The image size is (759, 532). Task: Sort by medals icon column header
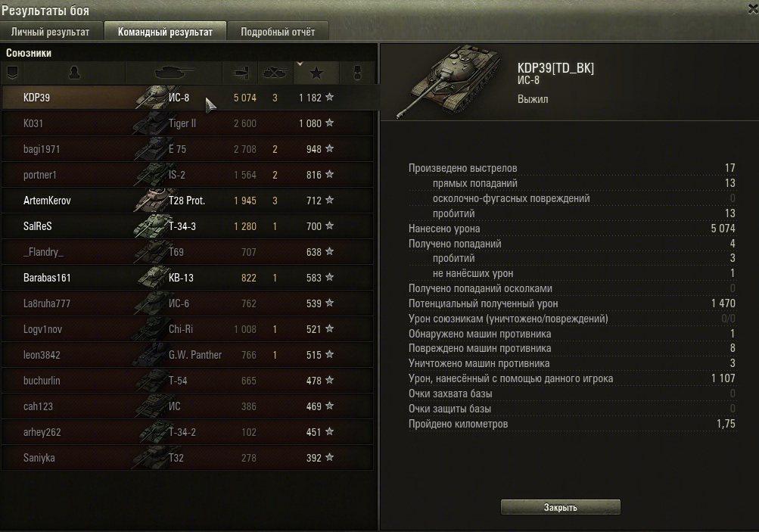357,73
